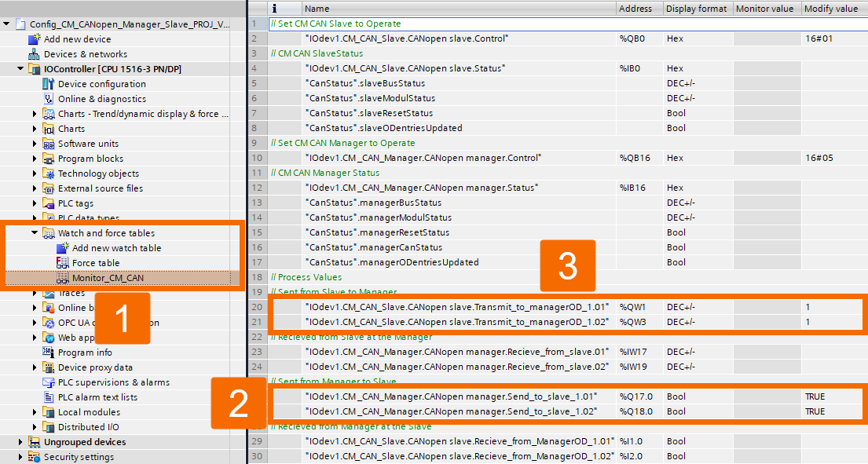
Task: Select the Device configuration tree item
Action: point(102,83)
